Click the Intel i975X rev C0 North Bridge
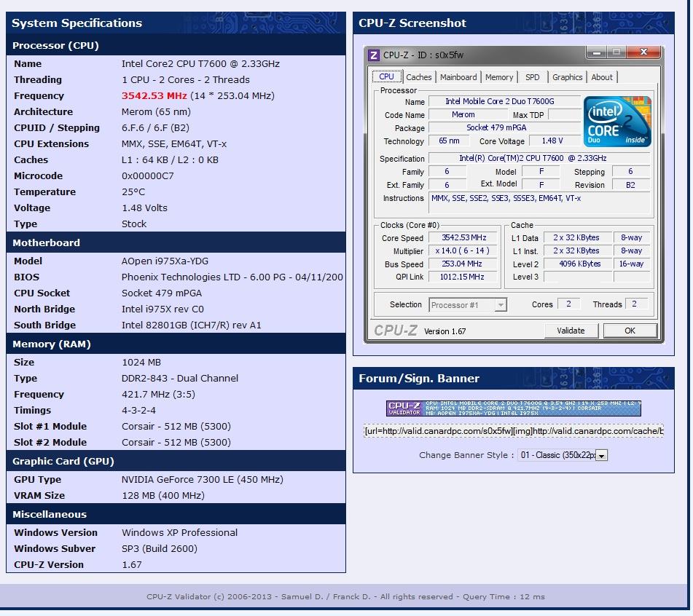The image size is (693, 616). click(163, 309)
